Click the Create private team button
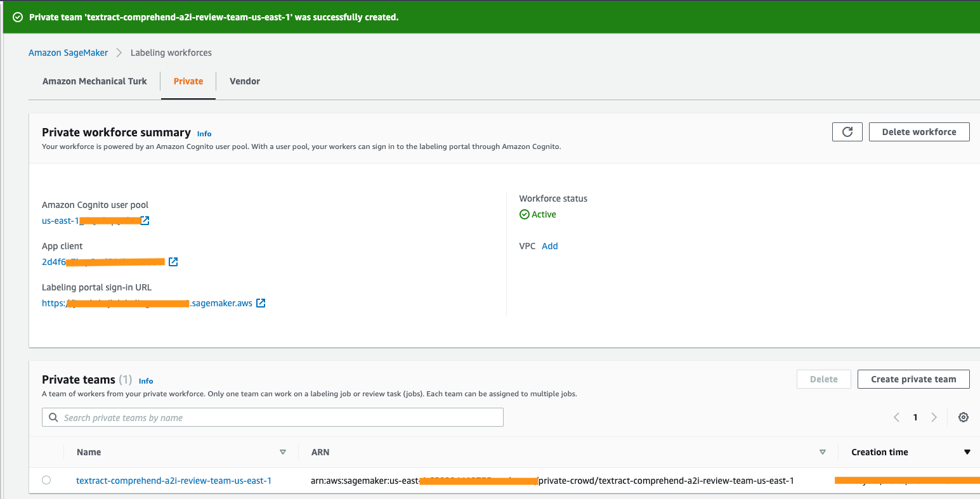This screenshot has width=980, height=499. click(913, 379)
